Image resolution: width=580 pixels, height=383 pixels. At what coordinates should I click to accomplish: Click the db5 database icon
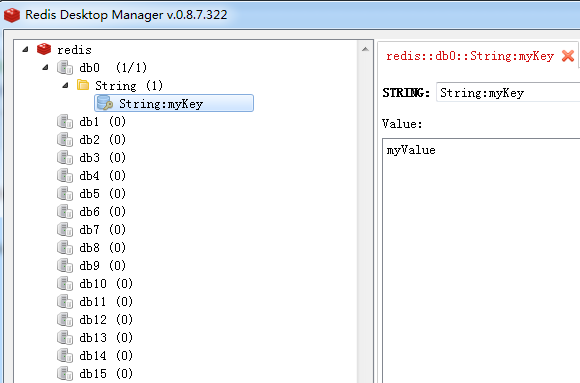click(x=65, y=194)
